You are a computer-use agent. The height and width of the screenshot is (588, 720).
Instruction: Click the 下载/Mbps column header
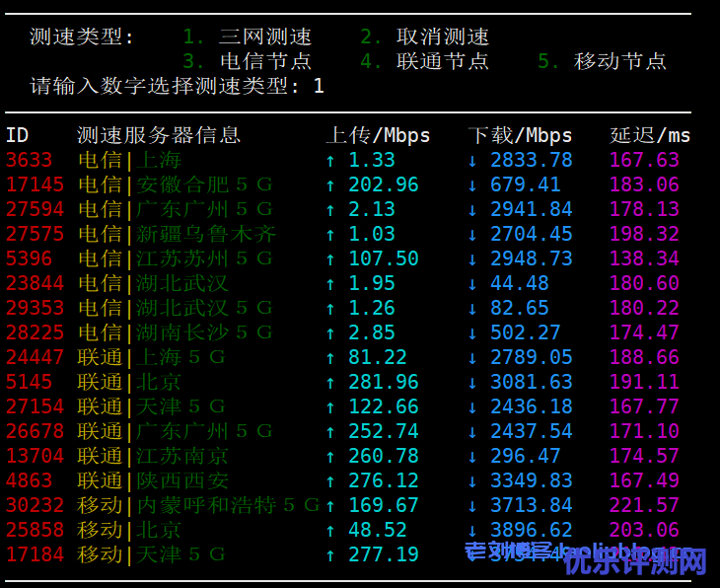520,135
